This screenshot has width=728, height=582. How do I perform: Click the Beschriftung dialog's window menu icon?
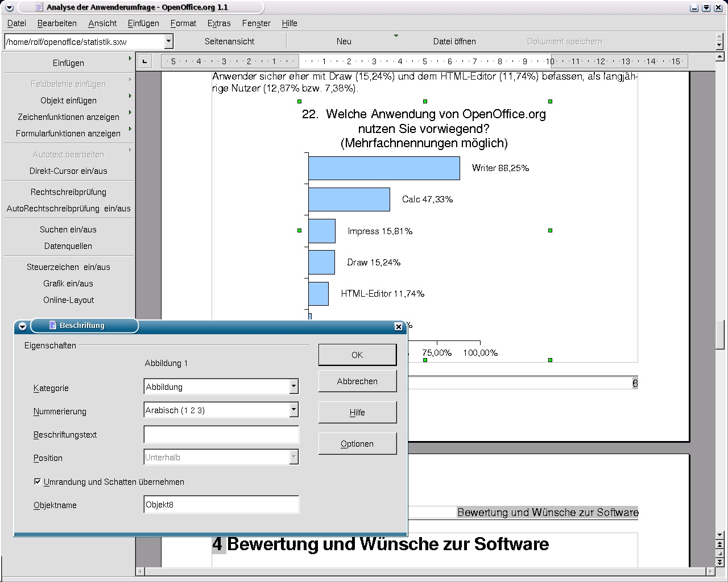coord(22,326)
